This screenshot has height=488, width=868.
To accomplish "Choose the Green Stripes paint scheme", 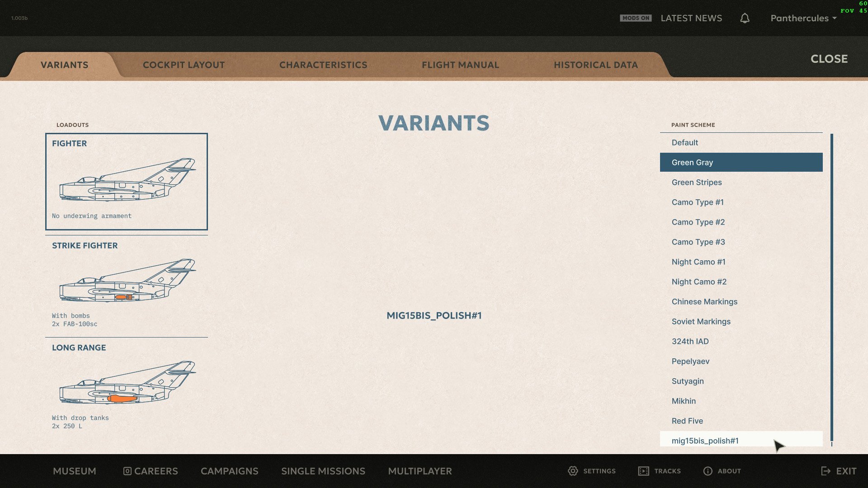I will (x=741, y=182).
